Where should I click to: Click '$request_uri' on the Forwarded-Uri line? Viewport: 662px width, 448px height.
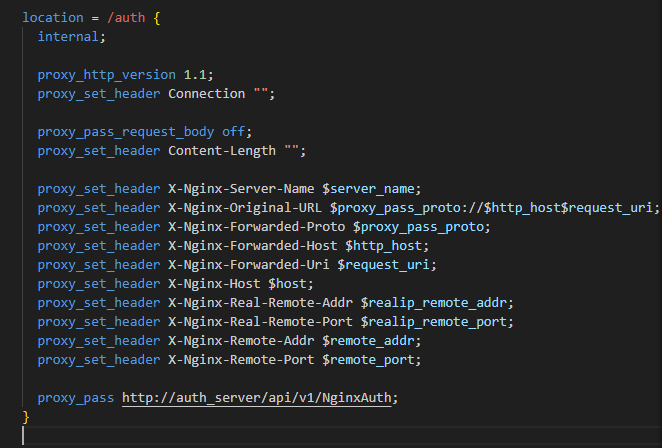pyautogui.click(x=383, y=265)
